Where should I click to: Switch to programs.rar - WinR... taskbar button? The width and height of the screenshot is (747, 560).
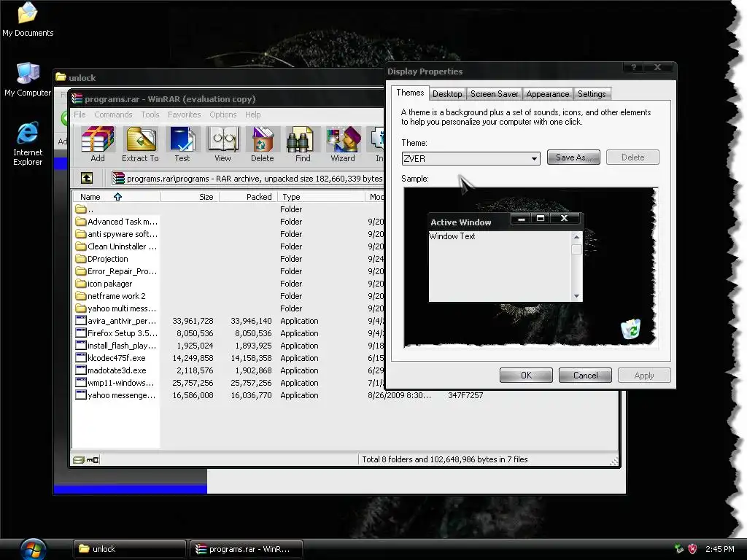pyautogui.click(x=246, y=549)
